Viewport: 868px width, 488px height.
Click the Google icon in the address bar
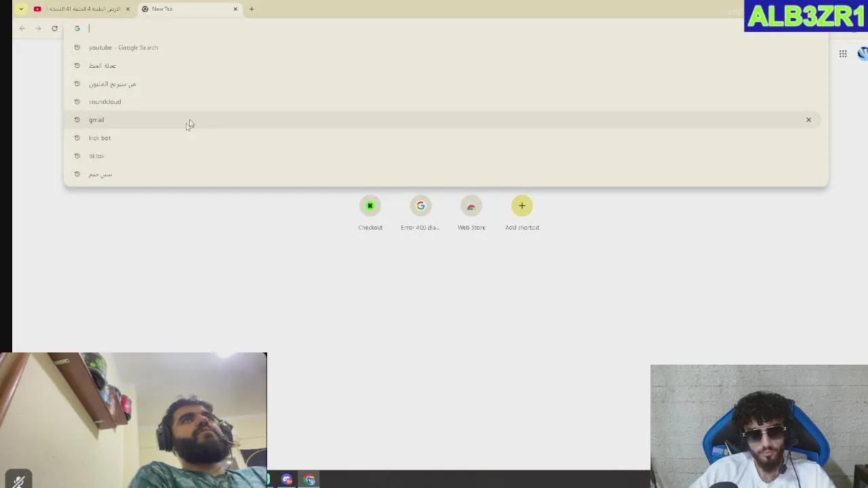[77, 28]
